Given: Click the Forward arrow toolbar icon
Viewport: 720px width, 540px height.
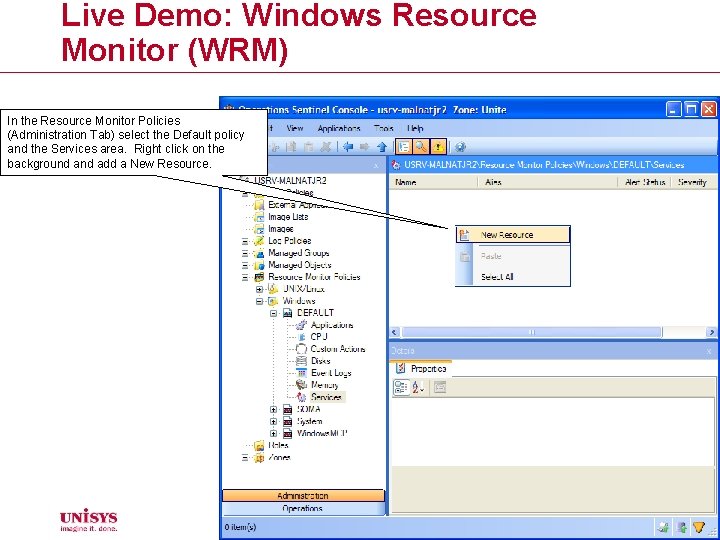Looking at the screenshot, I should [x=365, y=147].
